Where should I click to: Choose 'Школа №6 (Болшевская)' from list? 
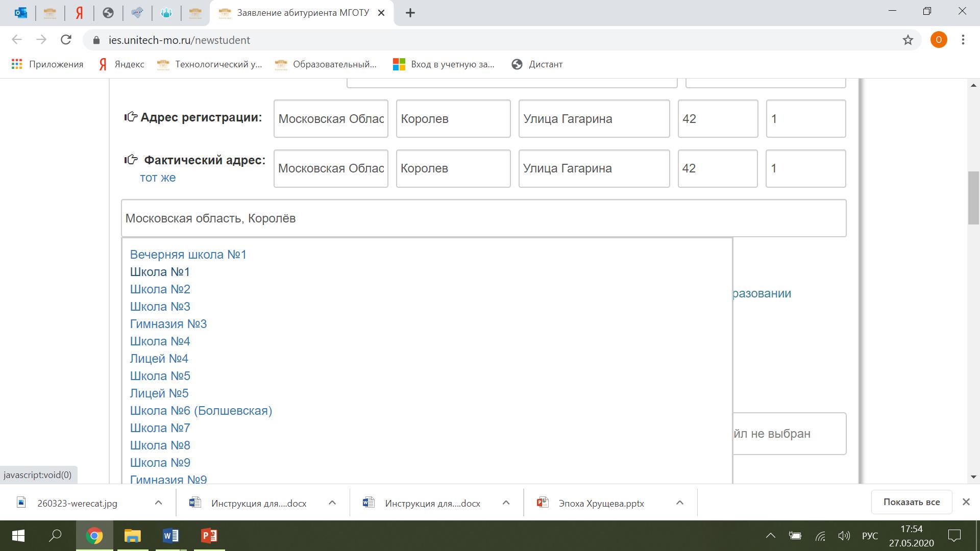pos(201,411)
